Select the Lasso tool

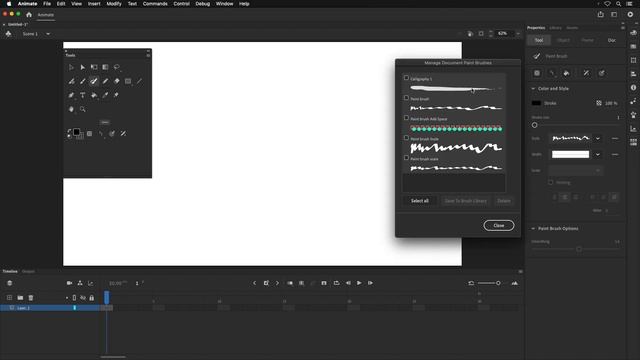(117, 67)
